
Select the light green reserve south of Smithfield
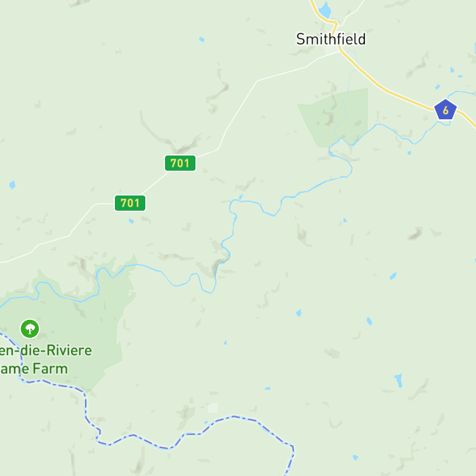coord(334,118)
